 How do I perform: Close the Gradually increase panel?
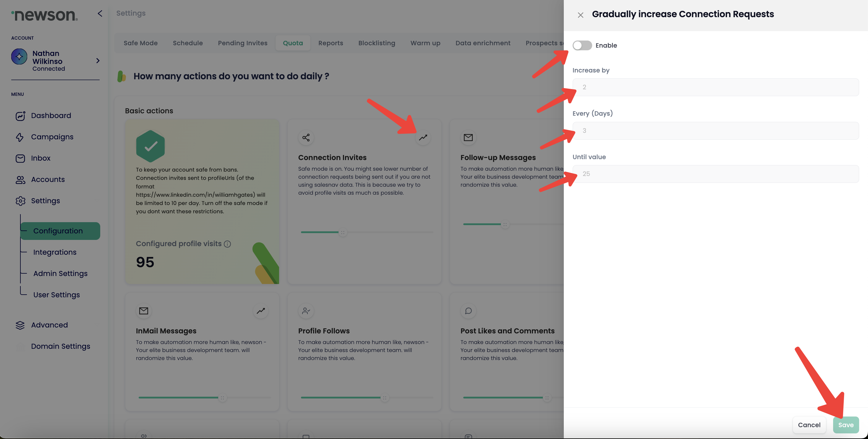(580, 15)
